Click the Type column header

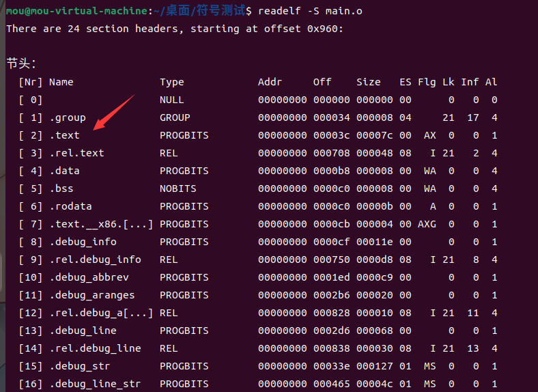pyautogui.click(x=171, y=82)
